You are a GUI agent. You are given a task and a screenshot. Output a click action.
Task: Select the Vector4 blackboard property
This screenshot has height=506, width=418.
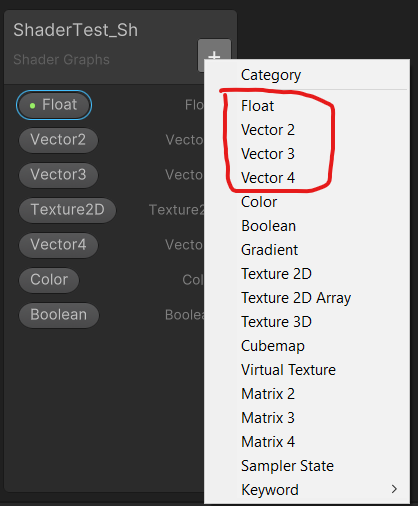pyautogui.click(x=58, y=245)
